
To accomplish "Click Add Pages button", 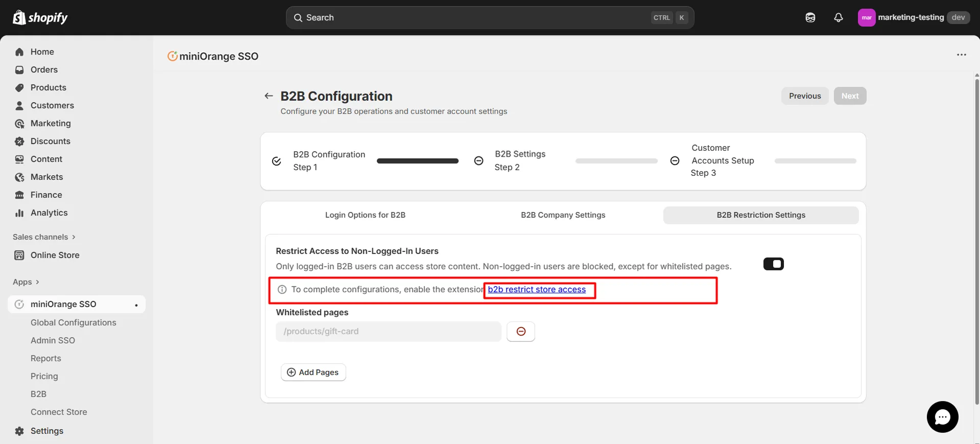I will pos(314,372).
